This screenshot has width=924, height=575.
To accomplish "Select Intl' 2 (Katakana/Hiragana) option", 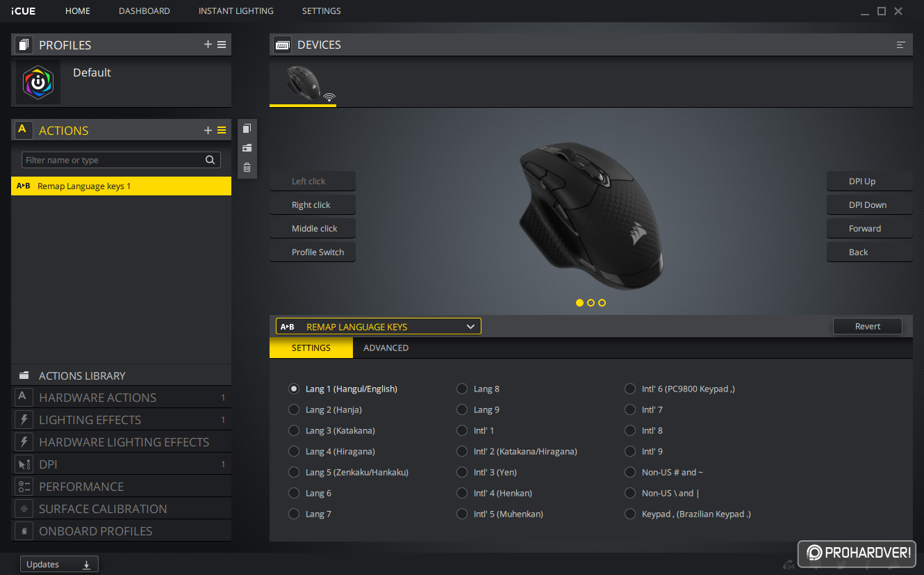I will [x=462, y=451].
